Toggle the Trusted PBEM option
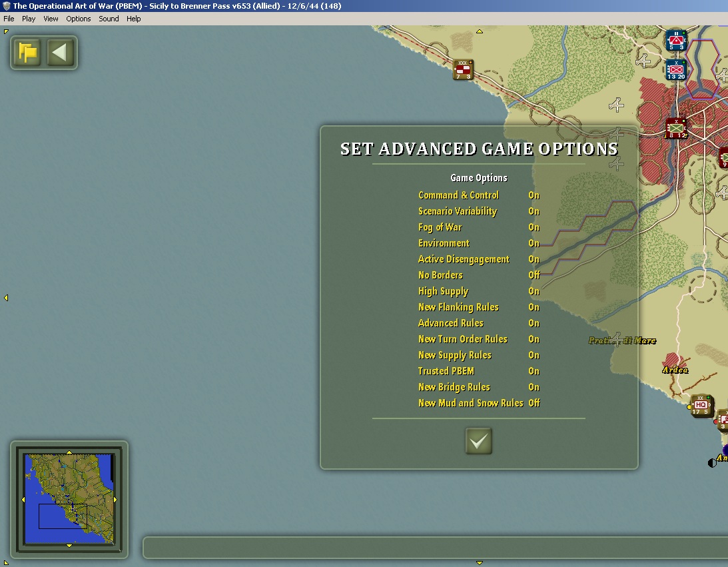This screenshot has height=567, width=728. [479, 371]
